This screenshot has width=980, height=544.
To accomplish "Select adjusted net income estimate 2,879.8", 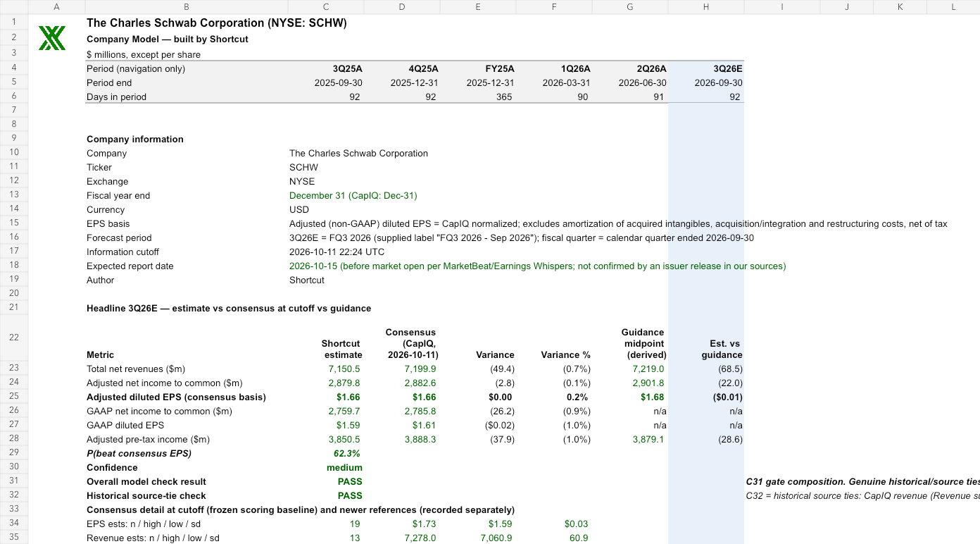I will 344,383.
